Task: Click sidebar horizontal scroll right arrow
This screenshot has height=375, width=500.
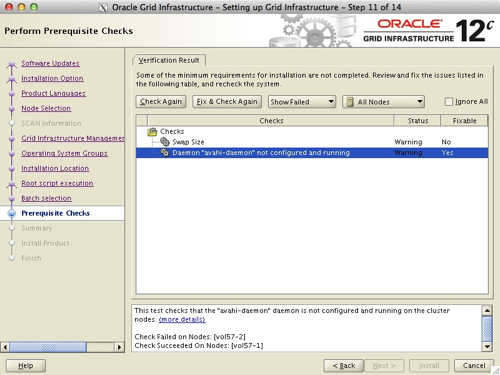Action: click(119, 347)
